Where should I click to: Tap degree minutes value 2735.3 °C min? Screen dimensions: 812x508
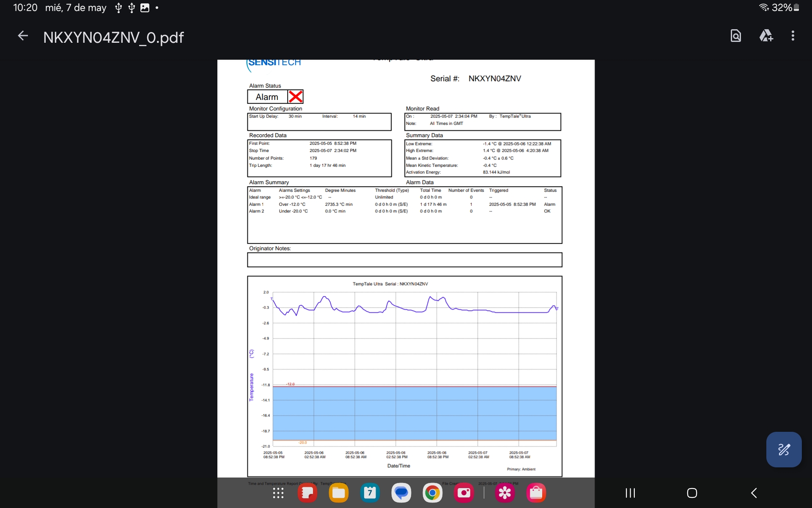[x=338, y=204]
